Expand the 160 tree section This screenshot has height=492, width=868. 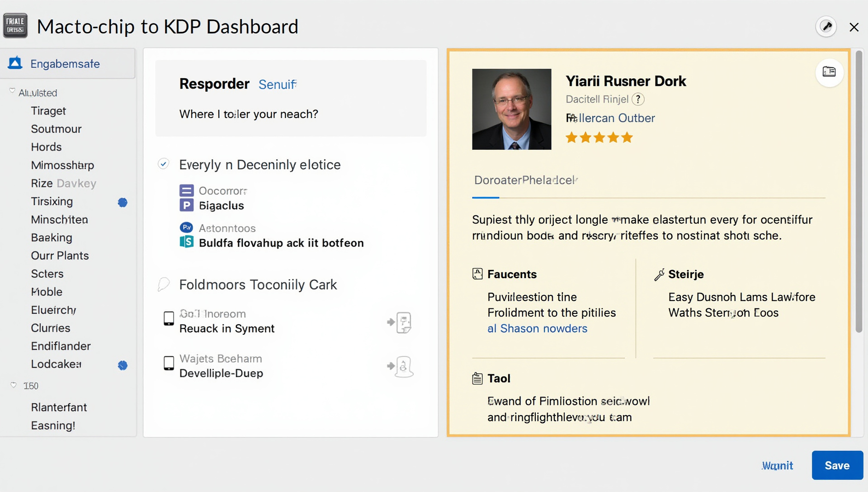[14, 385]
